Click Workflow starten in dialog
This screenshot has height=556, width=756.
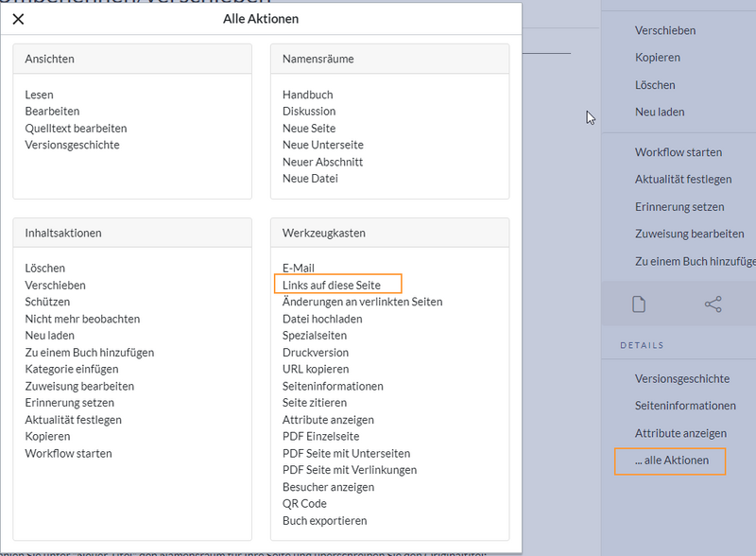[x=68, y=453]
